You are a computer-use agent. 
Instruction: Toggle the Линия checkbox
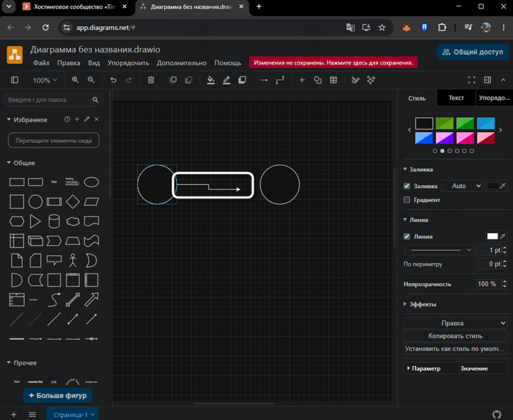point(407,236)
